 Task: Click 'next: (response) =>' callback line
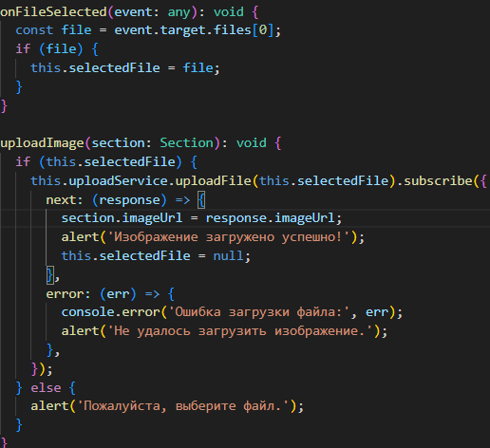click(x=118, y=200)
